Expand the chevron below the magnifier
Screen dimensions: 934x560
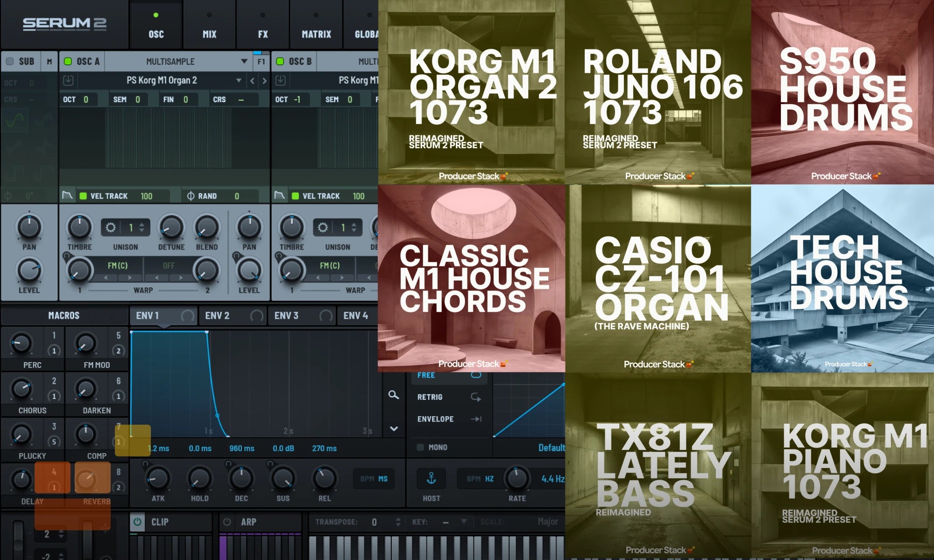pyautogui.click(x=394, y=428)
